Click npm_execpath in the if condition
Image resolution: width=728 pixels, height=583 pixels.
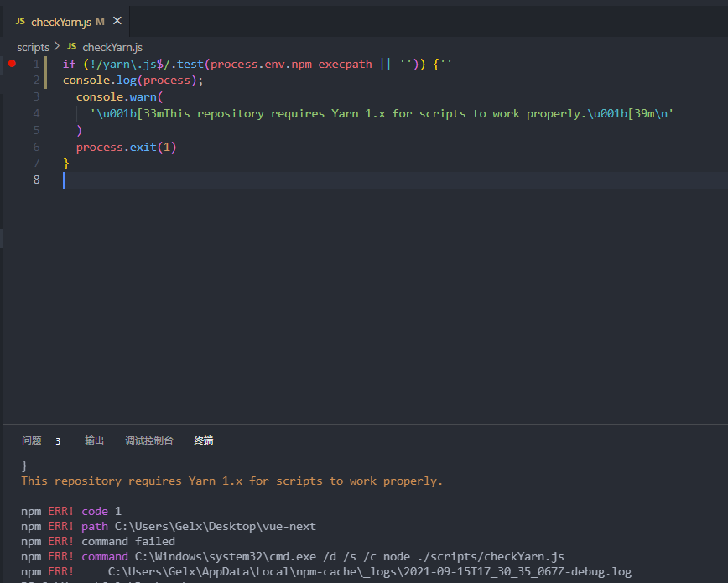tap(331, 64)
